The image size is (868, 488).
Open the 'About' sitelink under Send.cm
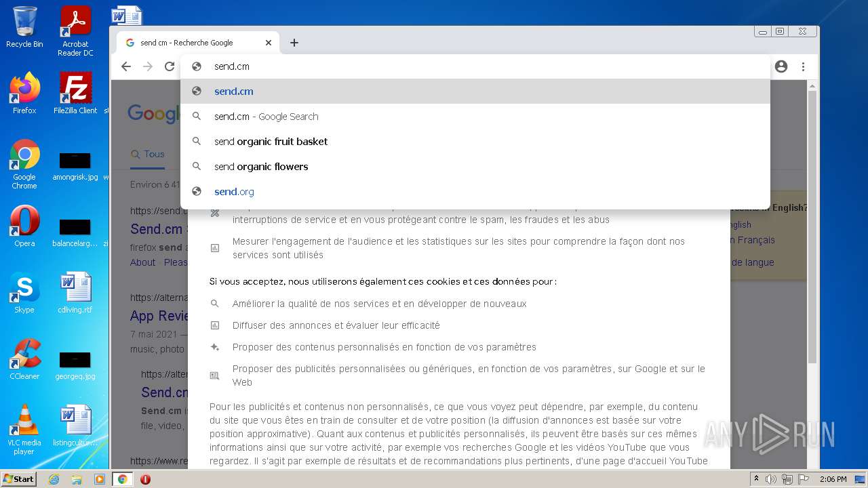142,262
